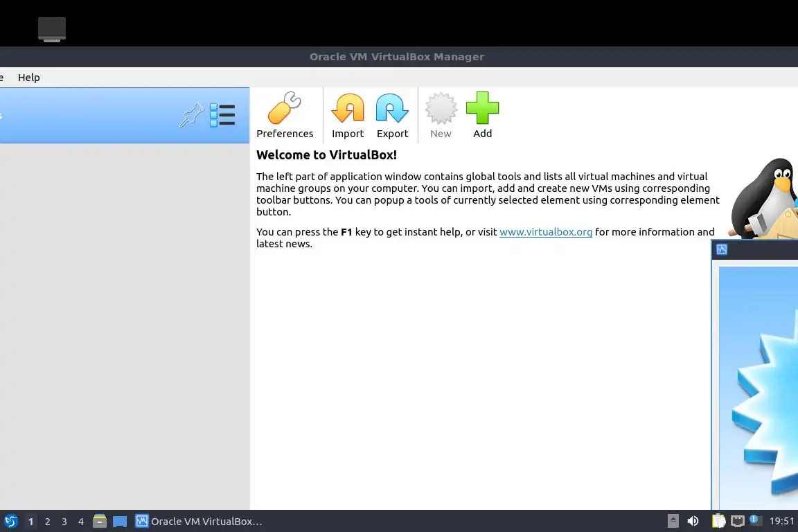The height and width of the screenshot is (532, 798).
Task: Open the LXQt application menu icon
Action: 10,522
